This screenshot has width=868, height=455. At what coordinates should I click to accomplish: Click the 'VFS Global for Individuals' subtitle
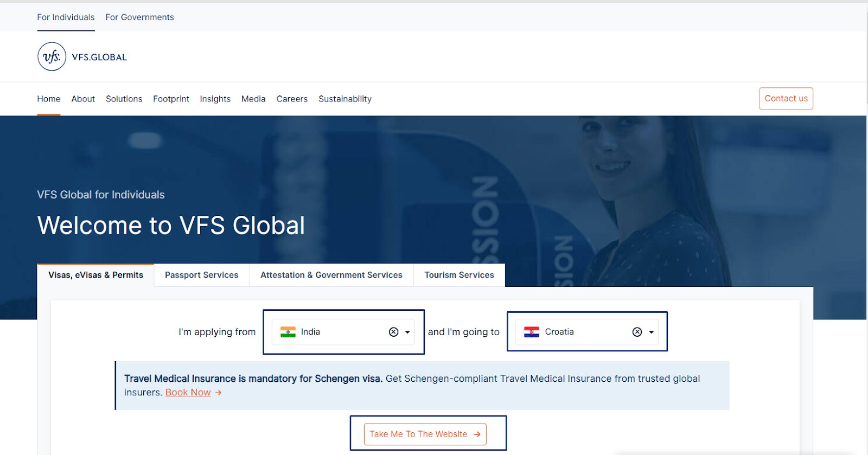[101, 195]
